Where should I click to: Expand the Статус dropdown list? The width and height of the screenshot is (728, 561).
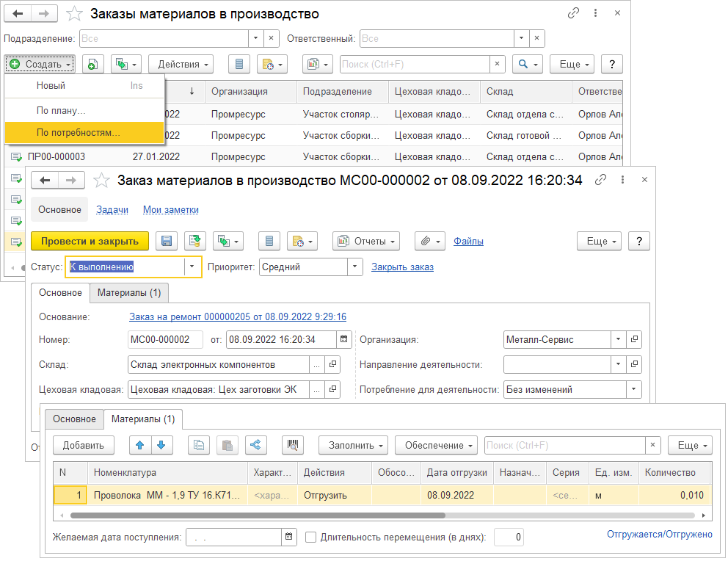192,267
